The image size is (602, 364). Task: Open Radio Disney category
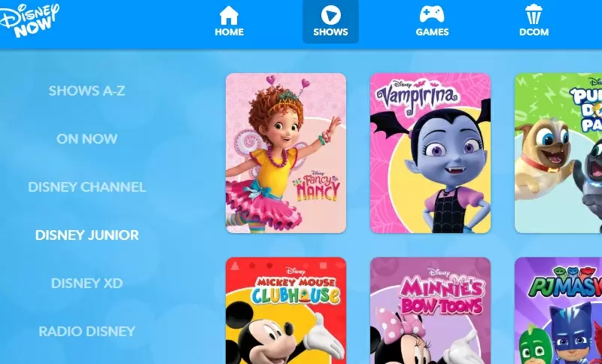(x=87, y=331)
